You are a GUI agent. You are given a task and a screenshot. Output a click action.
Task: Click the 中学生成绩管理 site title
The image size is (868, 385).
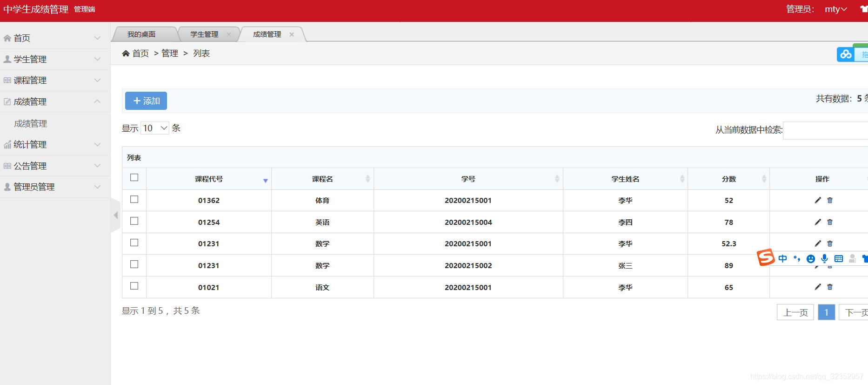[x=36, y=9]
